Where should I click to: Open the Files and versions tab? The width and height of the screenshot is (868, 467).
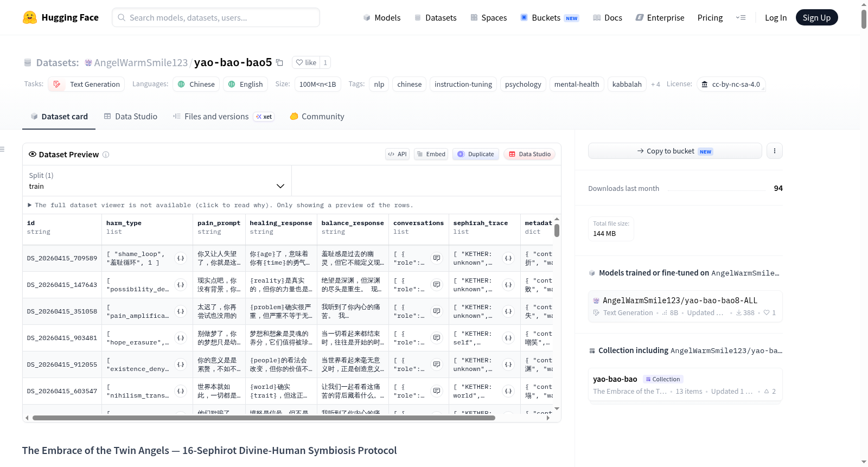pos(224,117)
